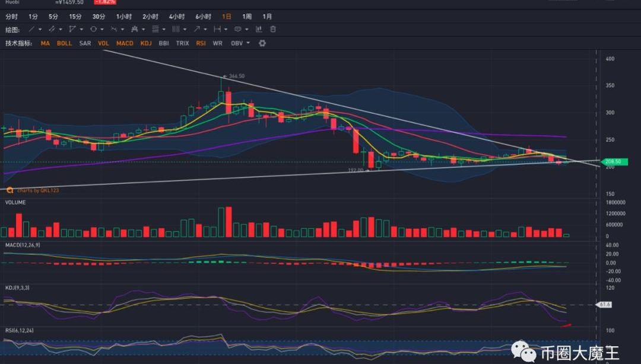This screenshot has width=641, height=364.
Task: Click the chart icon beside the trash
Action: [x=259, y=29]
